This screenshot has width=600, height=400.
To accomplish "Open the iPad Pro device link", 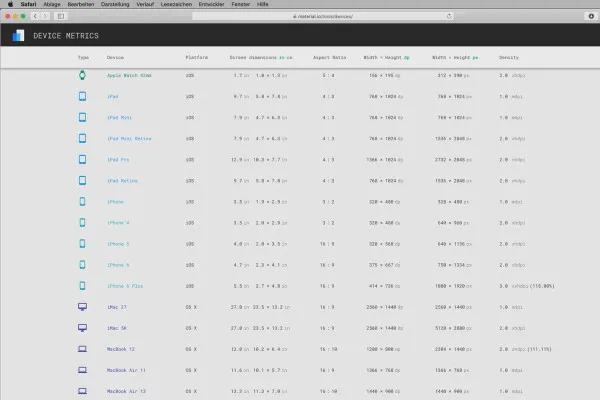I will [118, 160].
